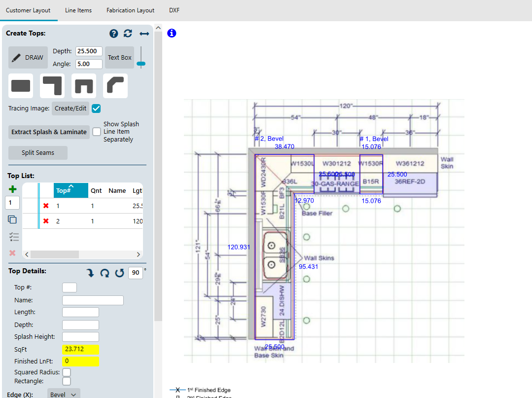Click the Text Box button
This screenshot has width=532, height=398.
120,57
